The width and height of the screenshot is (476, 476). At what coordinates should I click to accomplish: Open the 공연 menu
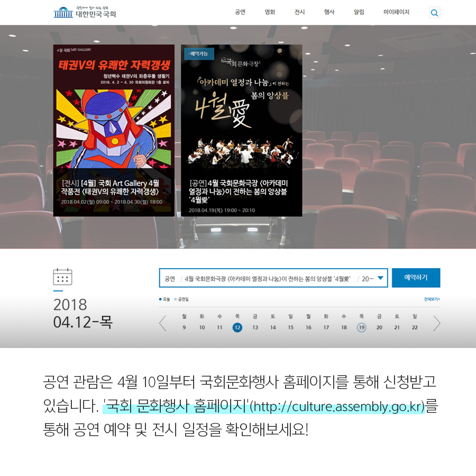[240, 12]
